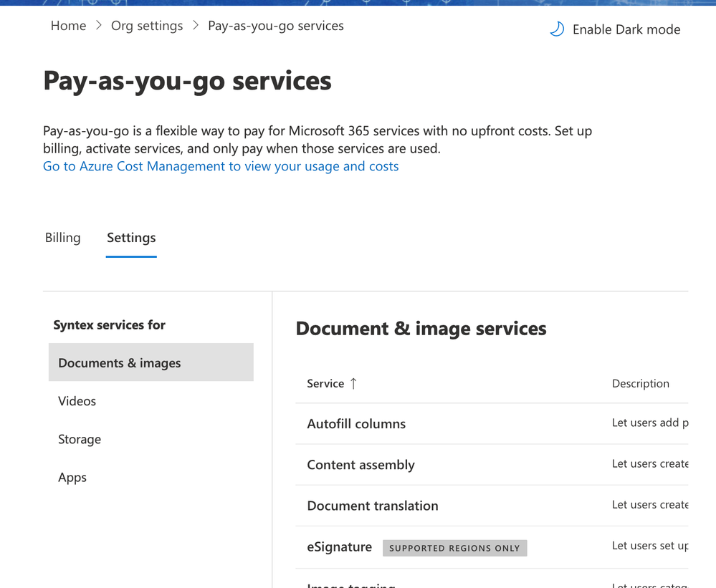Sort by the Service column header
The image size is (716, 588).
pos(325,383)
